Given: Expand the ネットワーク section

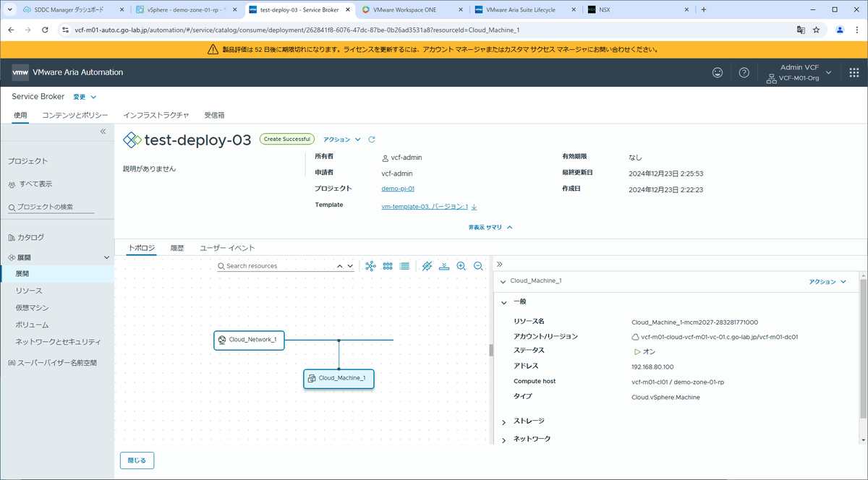Looking at the screenshot, I should [504, 440].
